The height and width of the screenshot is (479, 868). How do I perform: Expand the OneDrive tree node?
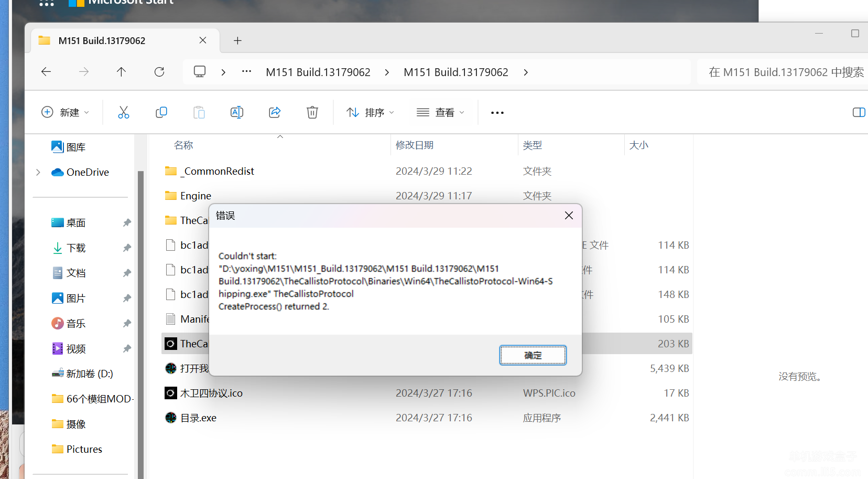coord(38,172)
